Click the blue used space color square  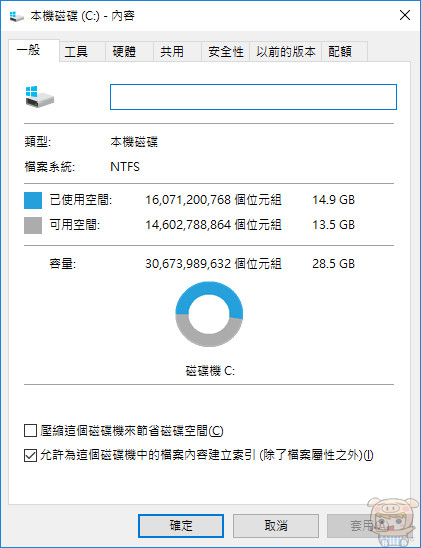click(33, 200)
